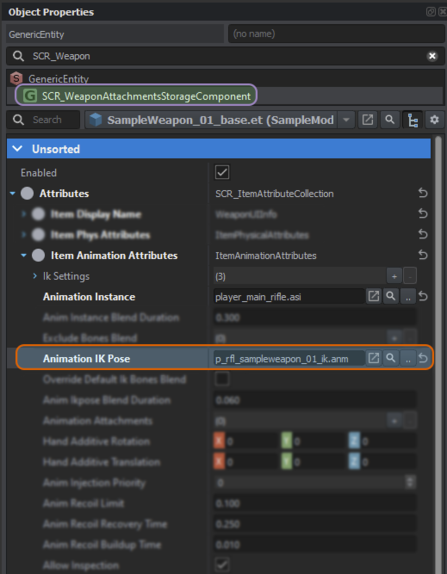The image size is (447, 574).
Task: Open the prefab ancestor dropdown arrow
Action: (x=346, y=120)
